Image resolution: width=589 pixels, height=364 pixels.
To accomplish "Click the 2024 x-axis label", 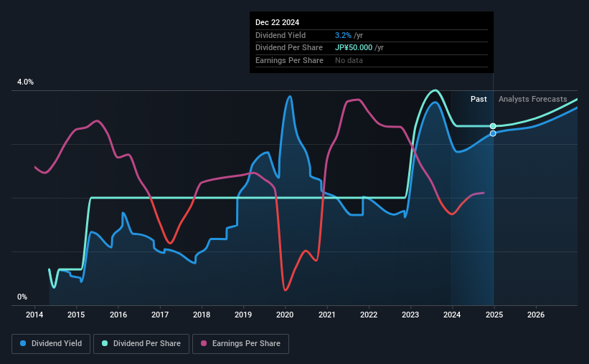I will 452,315.
